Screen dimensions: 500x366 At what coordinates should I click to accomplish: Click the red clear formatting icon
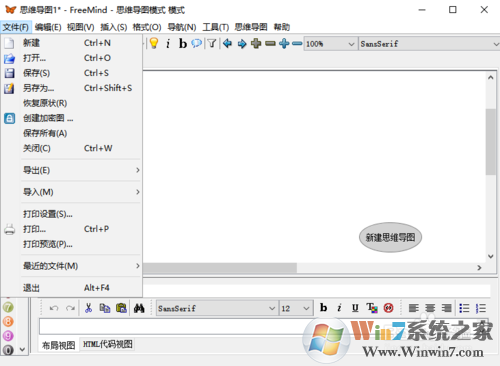click(x=388, y=308)
